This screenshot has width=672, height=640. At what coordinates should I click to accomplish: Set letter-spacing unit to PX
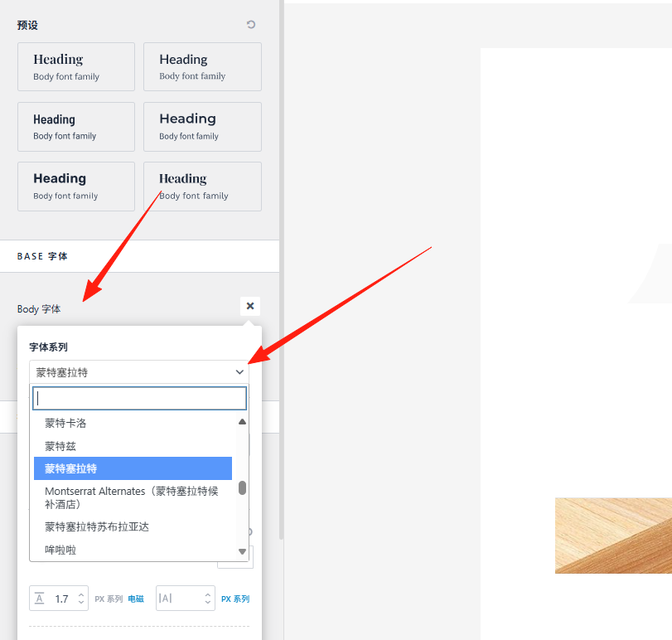click(x=235, y=599)
